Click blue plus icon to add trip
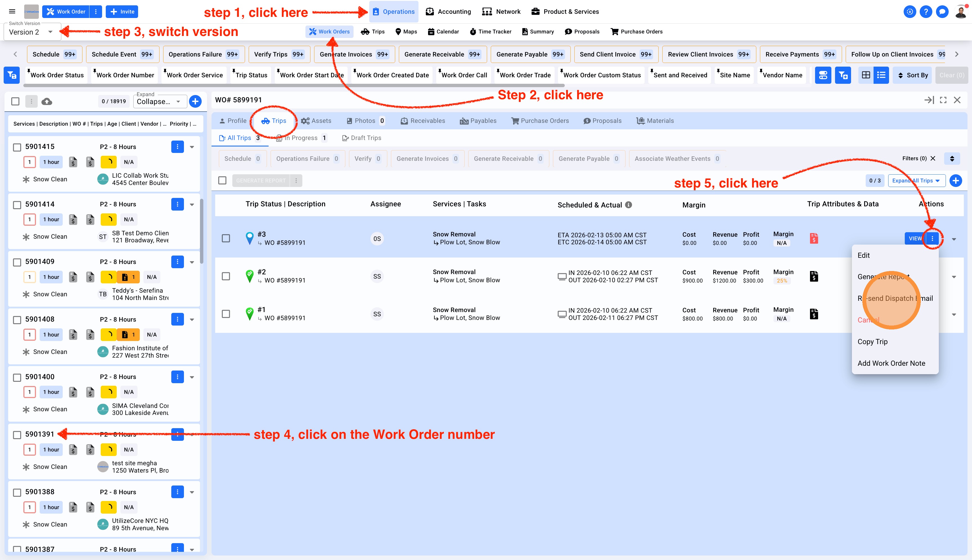972x560 pixels. [x=956, y=181]
